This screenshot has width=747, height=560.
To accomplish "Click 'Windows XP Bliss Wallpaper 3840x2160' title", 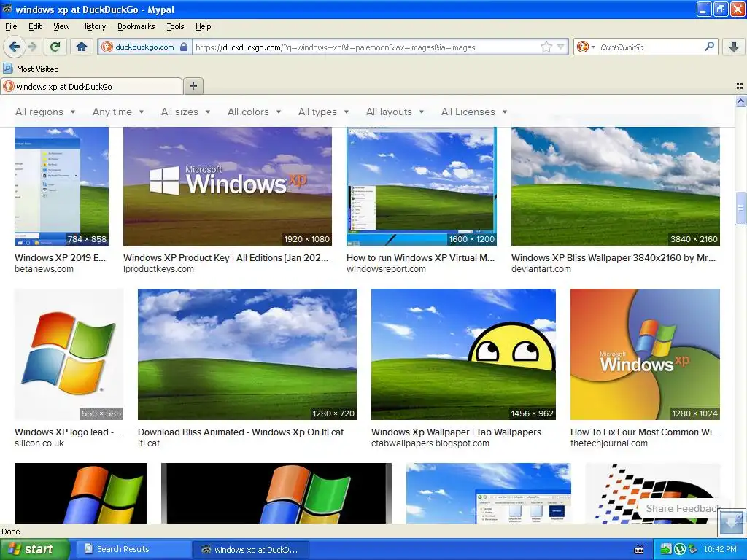I will [614, 257].
